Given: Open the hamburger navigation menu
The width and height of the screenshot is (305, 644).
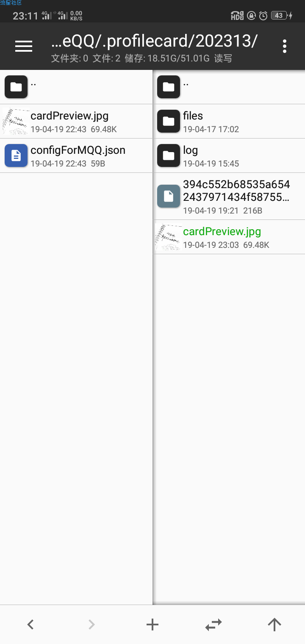Looking at the screenshot, I should click(24, 46).
